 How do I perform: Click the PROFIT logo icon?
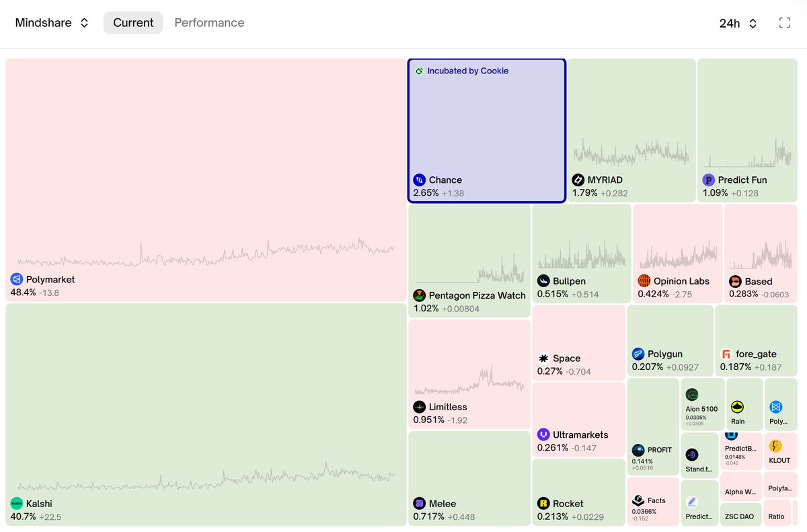(638, 450)
